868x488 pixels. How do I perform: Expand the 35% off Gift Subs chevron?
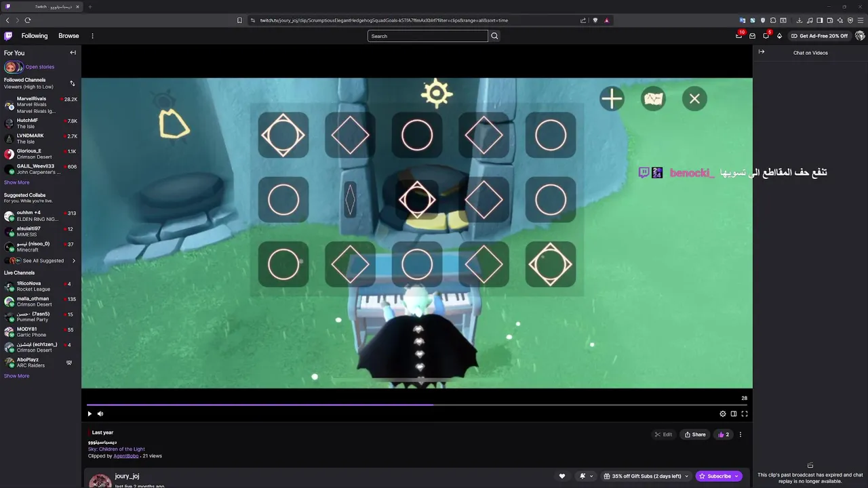click(686, 476)
